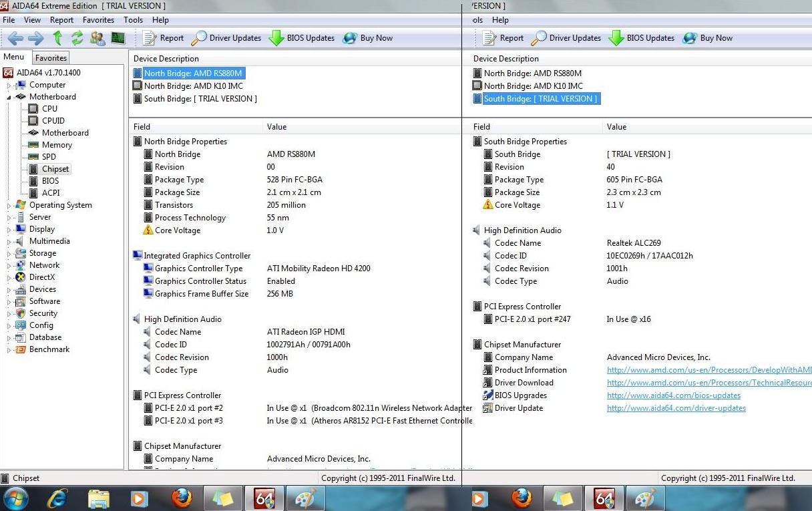Expand the Network tree node
The height and width of the screenshot is (511, 812).
pos(9,266)
